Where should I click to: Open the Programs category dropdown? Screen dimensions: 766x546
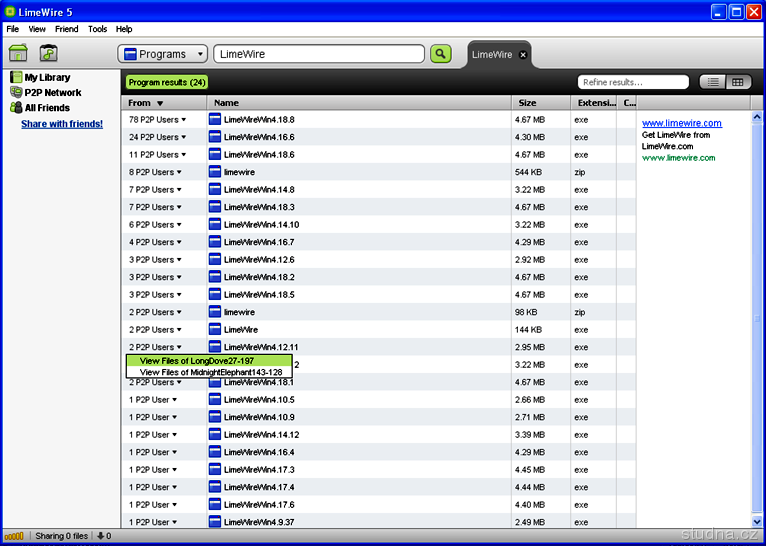pos(163,54)
